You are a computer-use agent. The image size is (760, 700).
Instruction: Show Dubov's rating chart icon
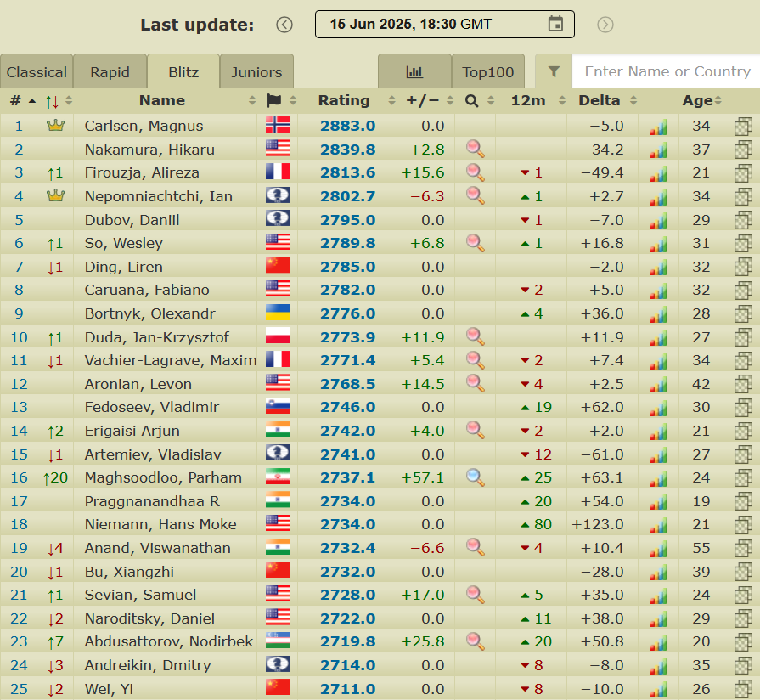tap(659, 221)
